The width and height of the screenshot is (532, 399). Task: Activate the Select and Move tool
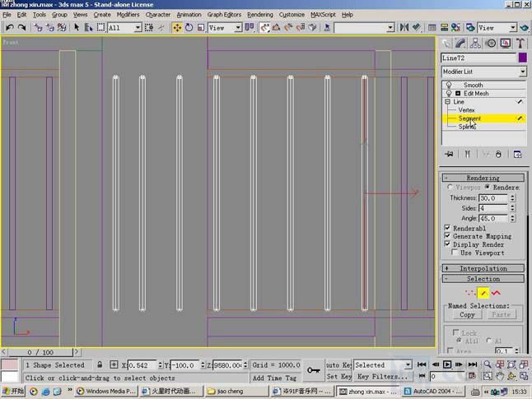coord(177,27)
